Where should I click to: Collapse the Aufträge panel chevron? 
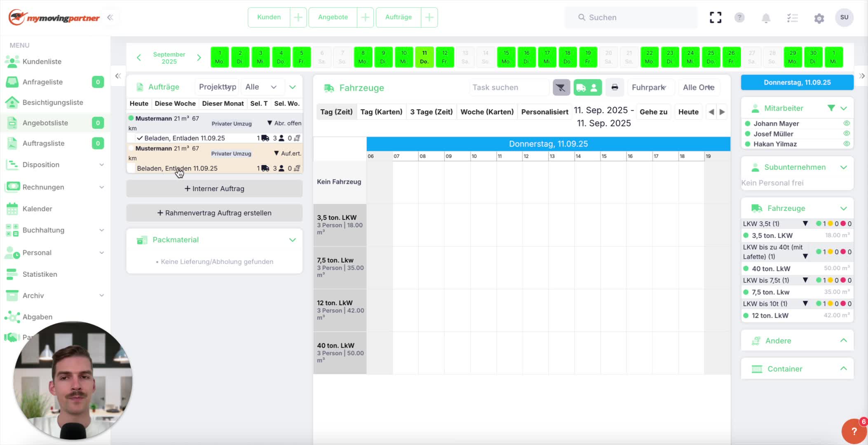click(x=293, y=87)
